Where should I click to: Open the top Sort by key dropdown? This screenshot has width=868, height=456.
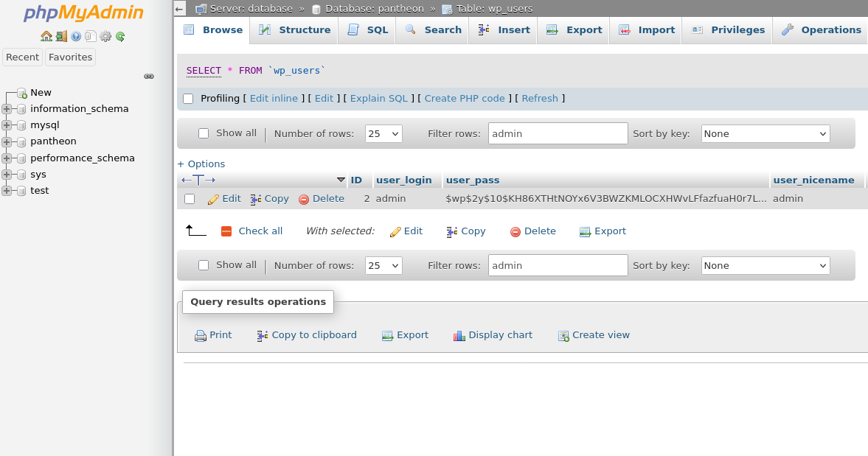pyautogui.click(x=765, y=134)
